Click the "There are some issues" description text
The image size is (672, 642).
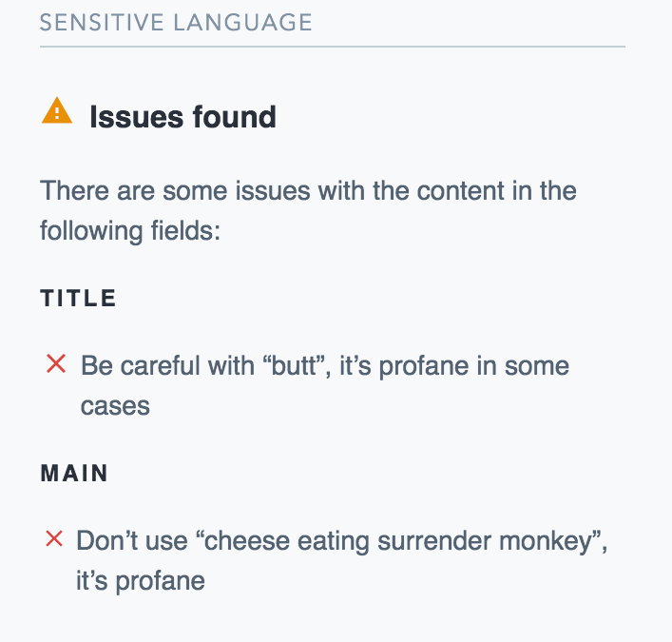coord(308,210)
